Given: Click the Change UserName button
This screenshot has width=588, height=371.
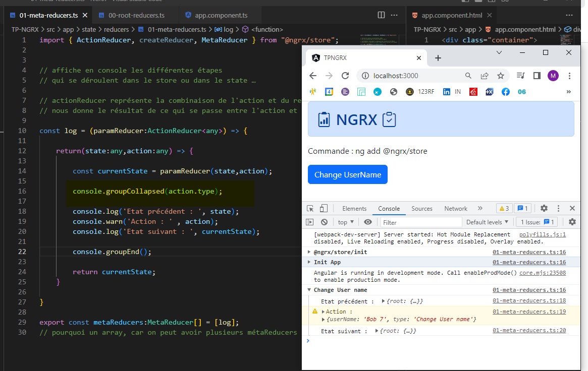Looking at the screenshot, I should 348,175.
